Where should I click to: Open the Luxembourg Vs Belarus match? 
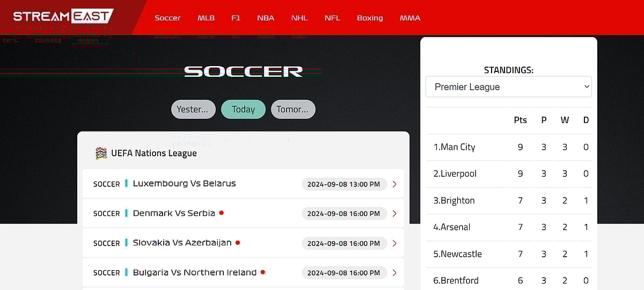pyautogui.click(x=184, y=184)
